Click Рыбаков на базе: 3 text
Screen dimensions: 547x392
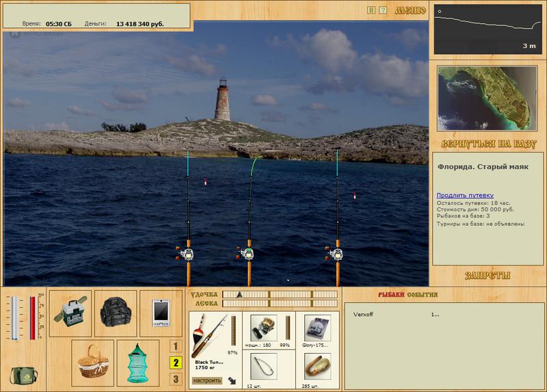(463, 216)
